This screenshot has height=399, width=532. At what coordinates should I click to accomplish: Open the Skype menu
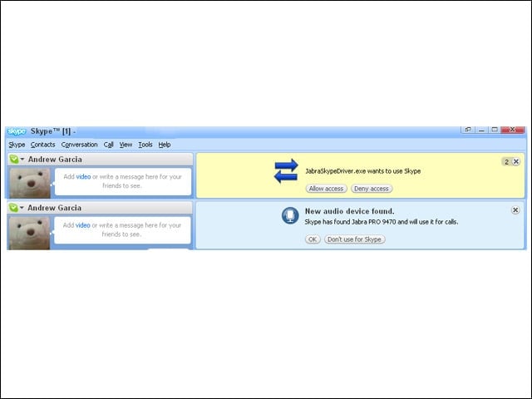17,145
